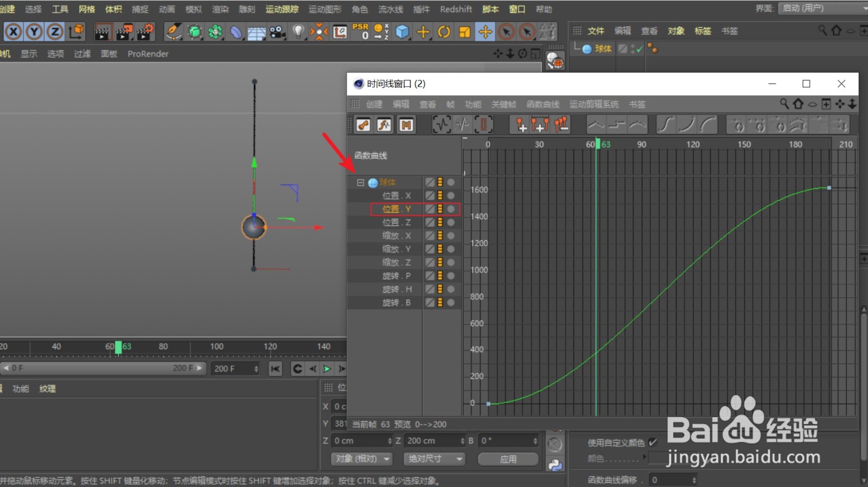Open Redshift menu in main menu bar
868x487 pixels.
pyautogui.click(x=456, y=9)
